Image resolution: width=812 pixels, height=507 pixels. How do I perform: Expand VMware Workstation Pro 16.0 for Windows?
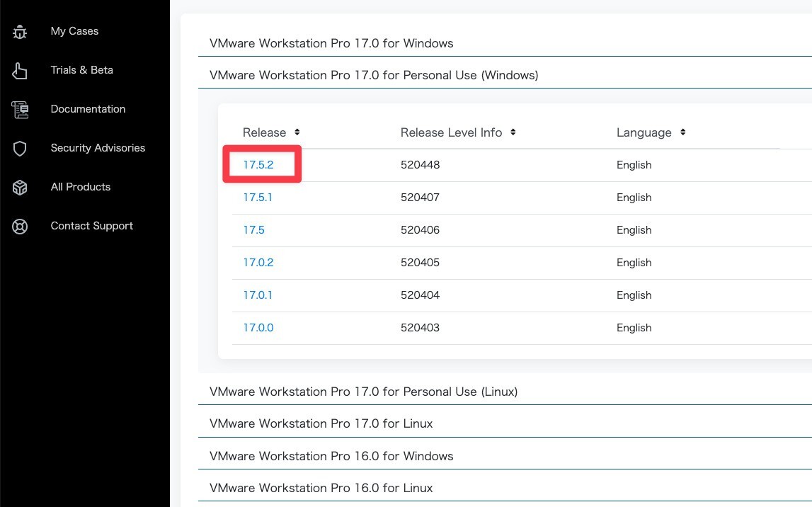coord(331,456)
